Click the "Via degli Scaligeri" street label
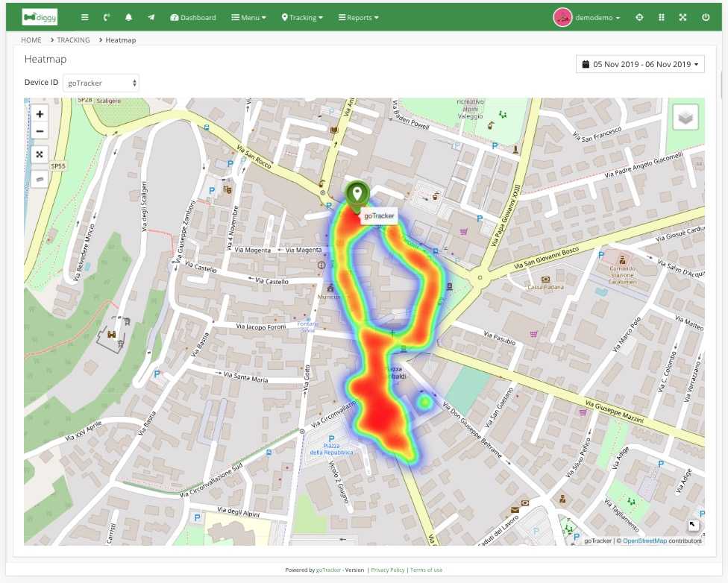This screenshot has height=583, width=728. coord(145,207)
